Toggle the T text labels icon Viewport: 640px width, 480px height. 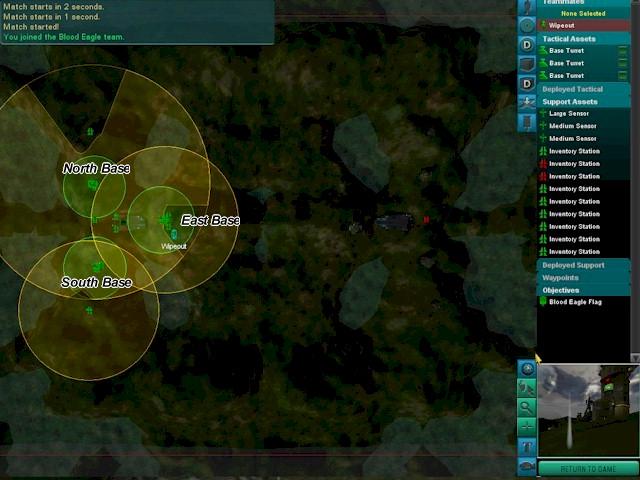point(527,447)
